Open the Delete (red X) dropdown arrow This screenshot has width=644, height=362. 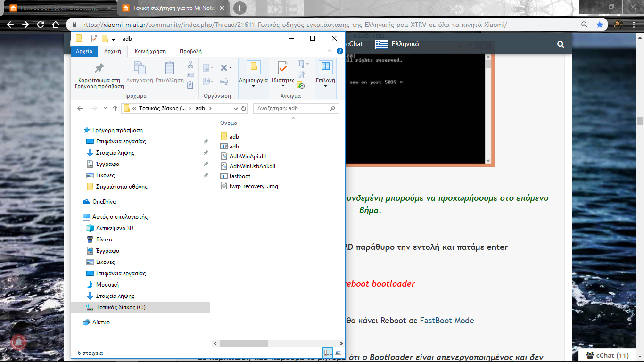pyautogui.click(x=231, y=68)
